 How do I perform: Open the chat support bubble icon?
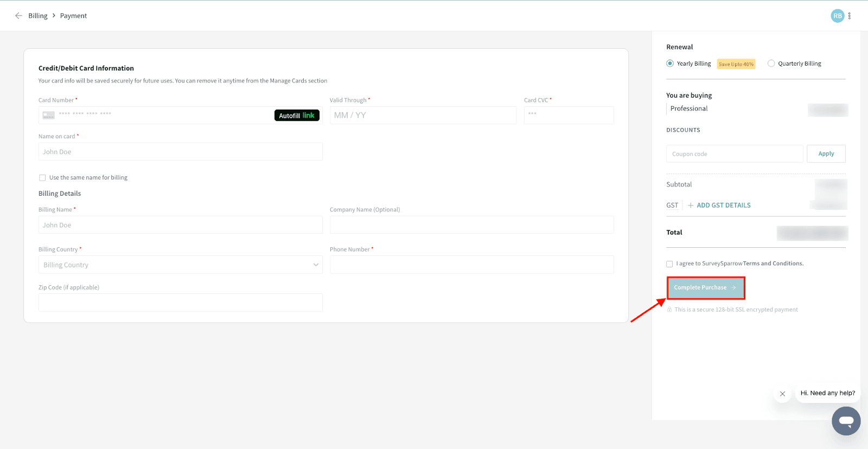coord(846,421)
